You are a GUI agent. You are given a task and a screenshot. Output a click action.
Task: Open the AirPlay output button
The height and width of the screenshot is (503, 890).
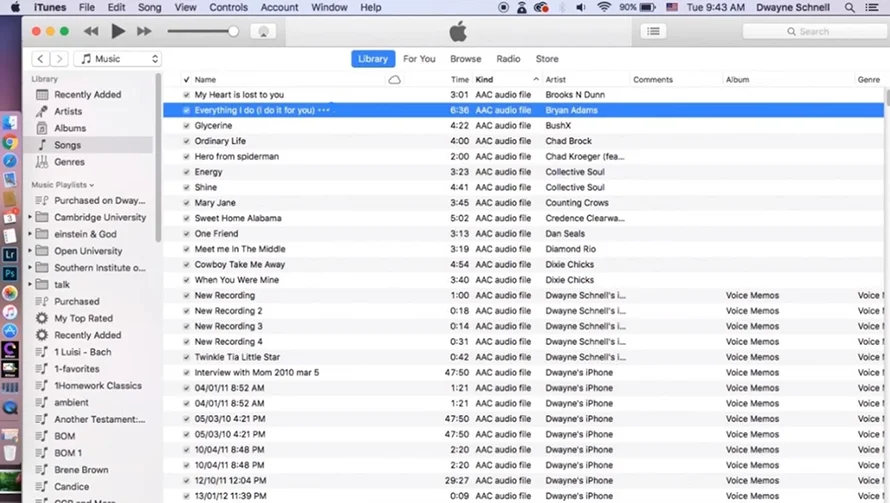pyautogui.click(x=263, y=32)
